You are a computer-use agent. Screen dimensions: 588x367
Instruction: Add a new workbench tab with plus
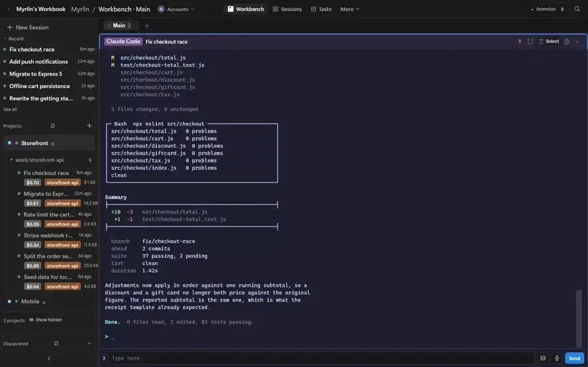[147, 25]
